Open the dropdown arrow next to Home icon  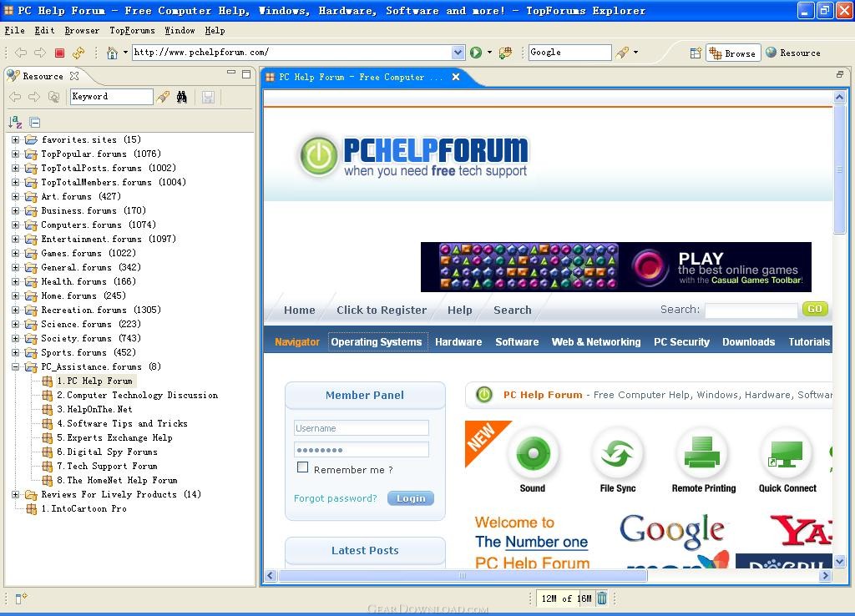[x=125, y=53]
